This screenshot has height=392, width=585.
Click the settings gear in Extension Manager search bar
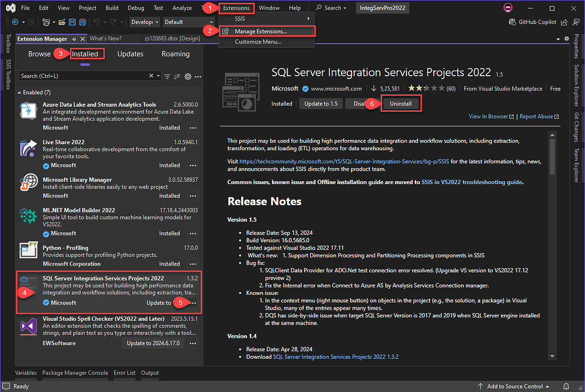[187, 76]
